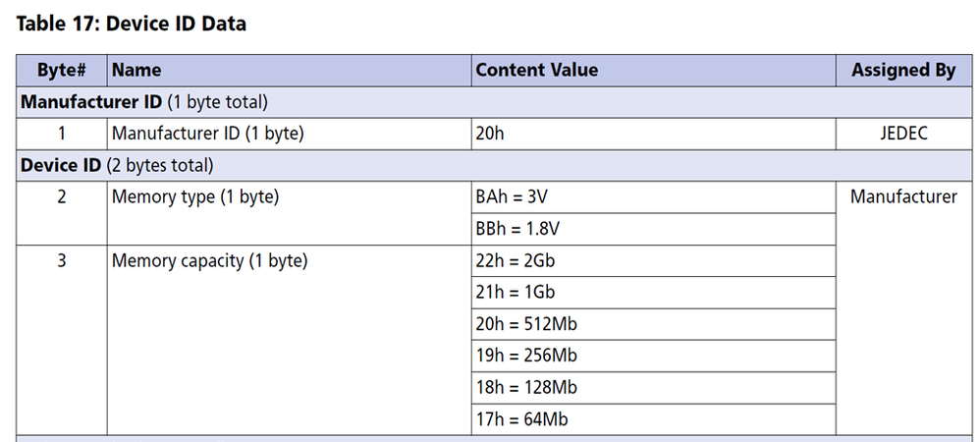This screenshot has height=442, width=980.
Task: Select the "19h = 256Mb" entry
Action: tap(520, 356)
